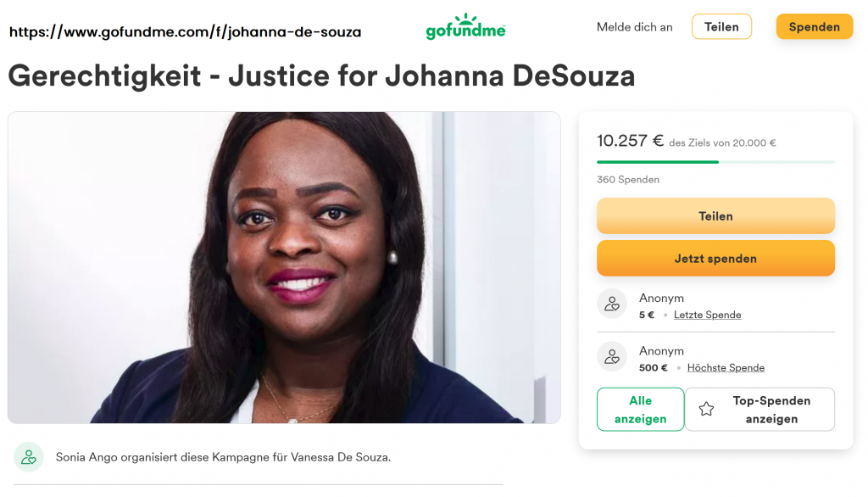
Task: Click the large Teilen button in donation panel
Action: tap(715, 216)
